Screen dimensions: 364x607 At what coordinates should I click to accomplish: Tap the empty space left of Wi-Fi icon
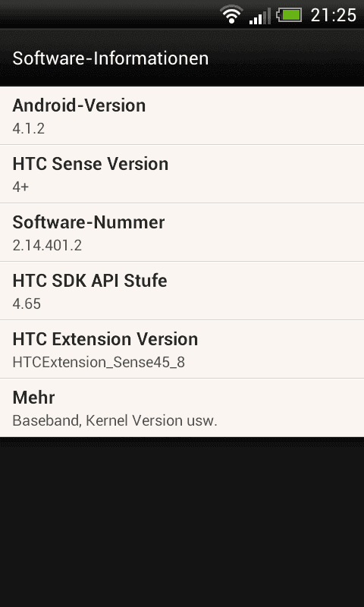108,14
